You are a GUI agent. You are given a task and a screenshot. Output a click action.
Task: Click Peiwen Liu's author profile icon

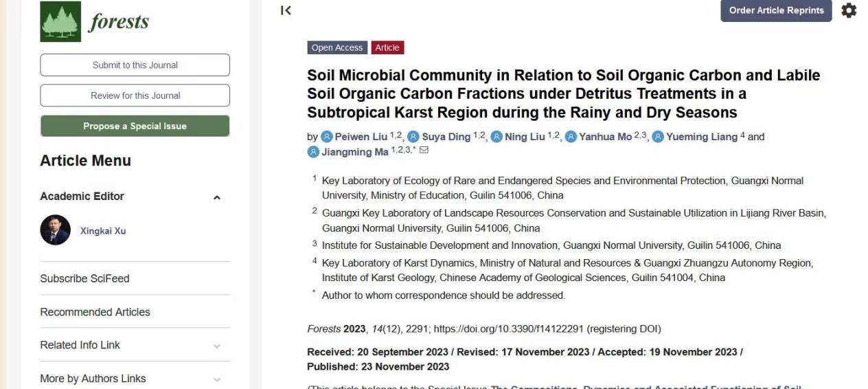[x=328, y=137]
